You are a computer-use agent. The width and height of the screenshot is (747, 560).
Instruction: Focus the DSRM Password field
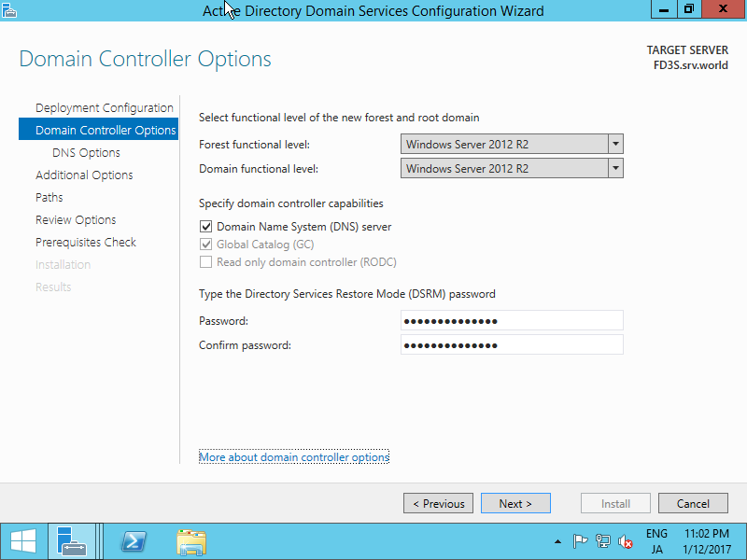point(512,320)
